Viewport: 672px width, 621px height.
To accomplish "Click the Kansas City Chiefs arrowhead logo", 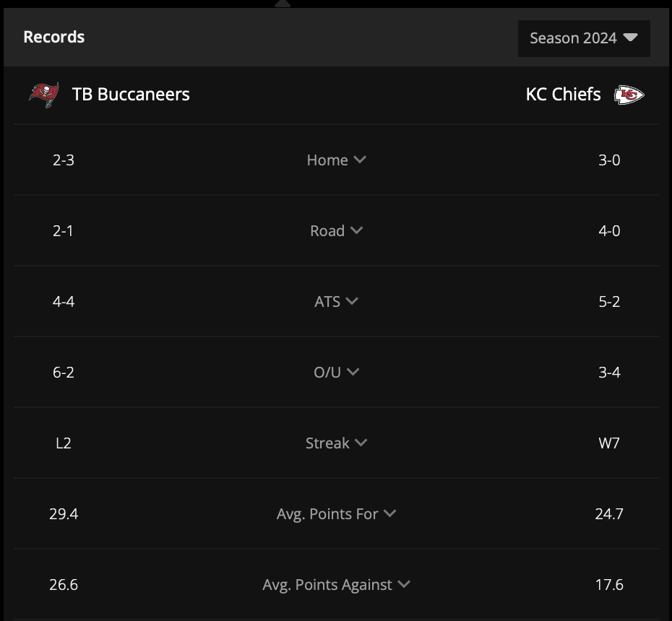I will point(629,95).
